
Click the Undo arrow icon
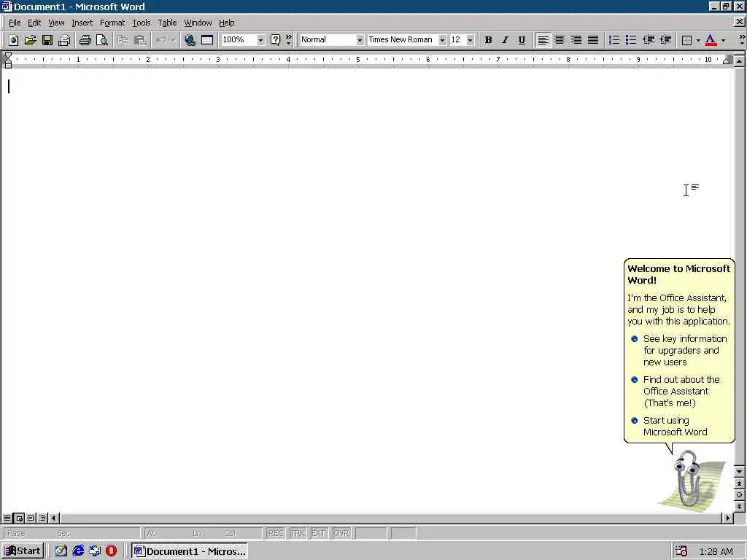pos(161,40)
